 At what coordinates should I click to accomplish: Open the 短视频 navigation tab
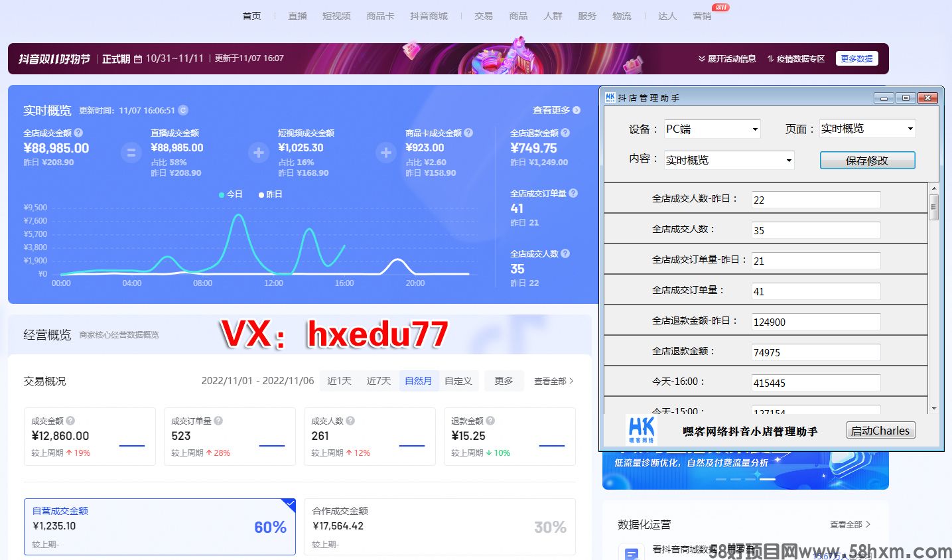click(x=336, y=16)
